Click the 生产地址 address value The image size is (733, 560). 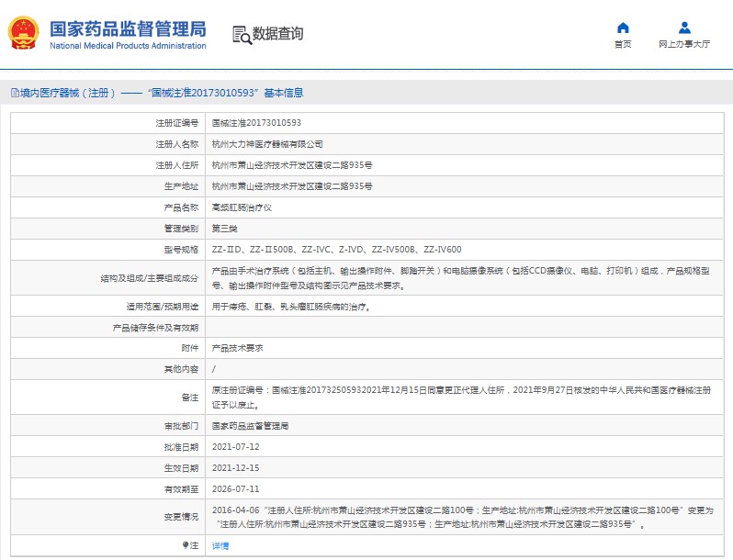click(292, 185)
